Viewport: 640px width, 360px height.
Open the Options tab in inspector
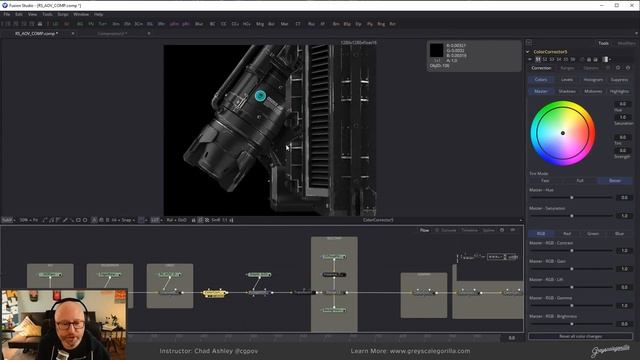pyautogui.click(x=591, y=68)
